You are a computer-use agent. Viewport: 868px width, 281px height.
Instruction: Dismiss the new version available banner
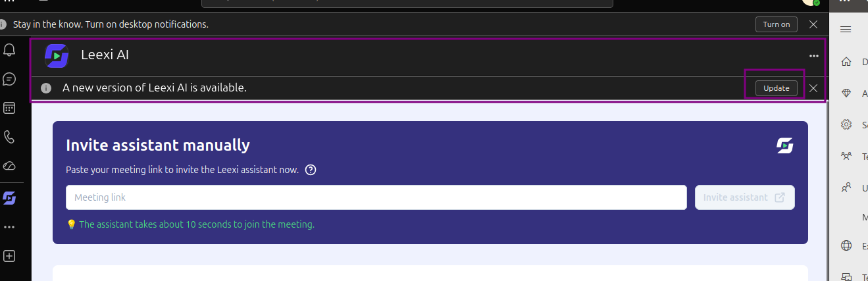[813, 88]
